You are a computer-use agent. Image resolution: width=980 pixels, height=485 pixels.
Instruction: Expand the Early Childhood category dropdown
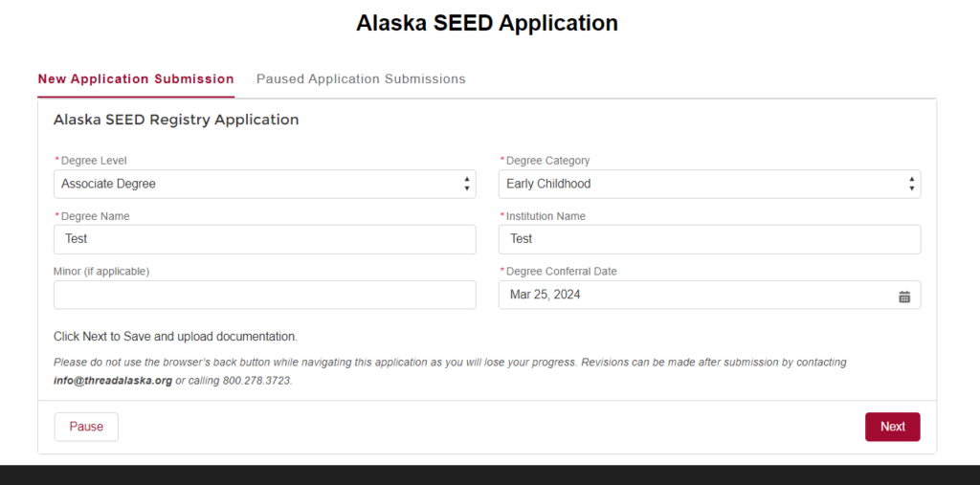click(709, 184)
